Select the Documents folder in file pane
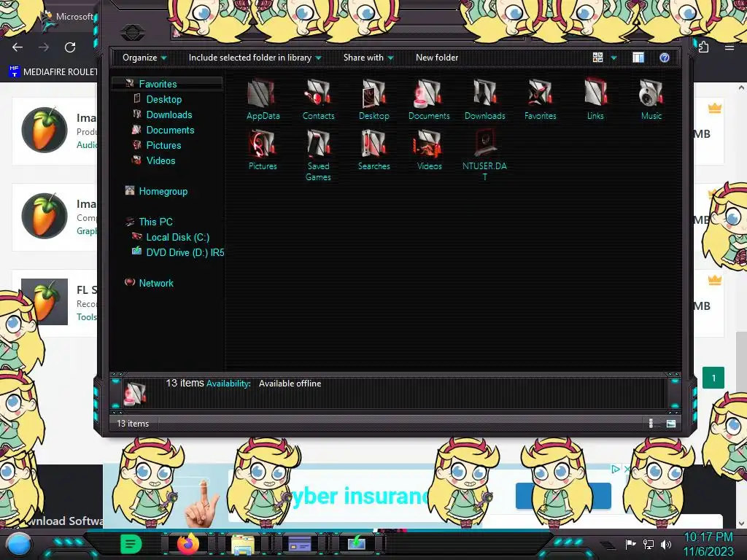 click(x=429, y=99)
